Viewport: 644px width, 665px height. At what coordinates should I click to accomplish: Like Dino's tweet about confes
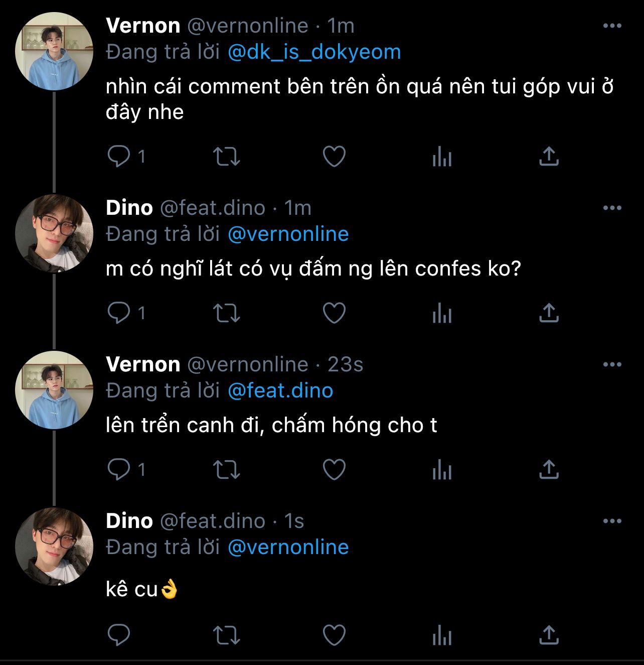click(334, 313)
